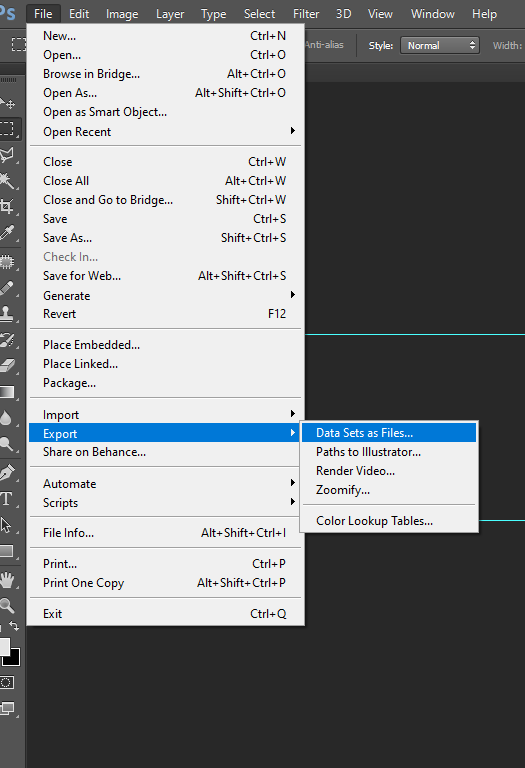525x768 pixels.
Task: Toggle Quick Mask mode icon
Action: click(x=7, y=682)
